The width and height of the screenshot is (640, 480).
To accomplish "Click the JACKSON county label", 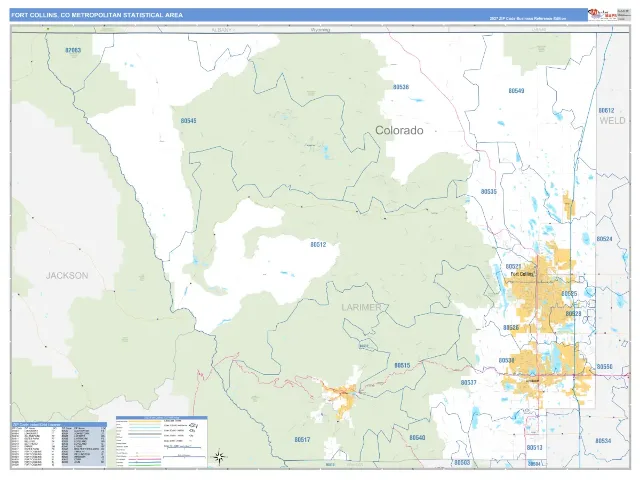I will point(67,276).
